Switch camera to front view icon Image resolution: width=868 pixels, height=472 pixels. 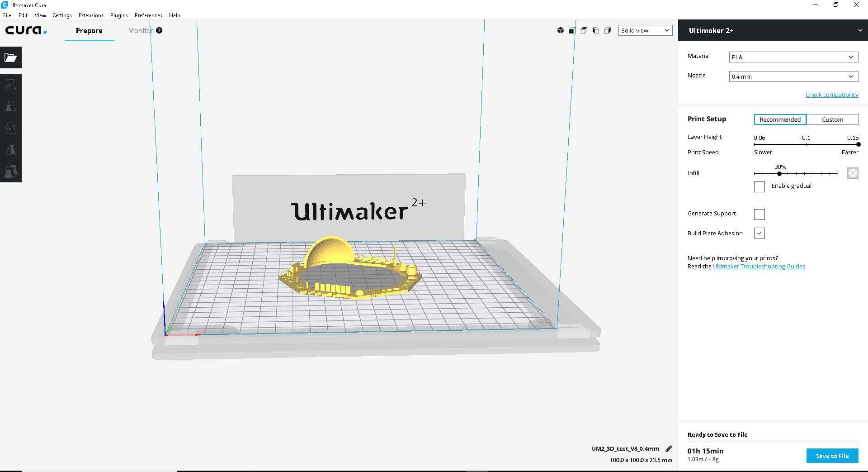pyautogui.click(x=572, y=30)
